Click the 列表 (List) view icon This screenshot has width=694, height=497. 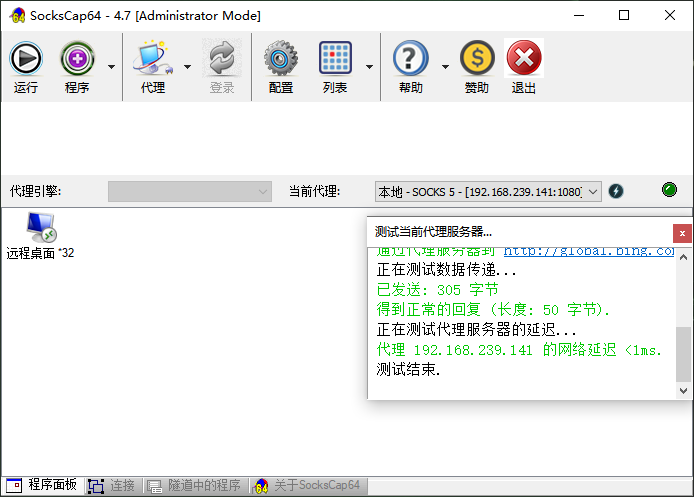(x=335, y=58)
